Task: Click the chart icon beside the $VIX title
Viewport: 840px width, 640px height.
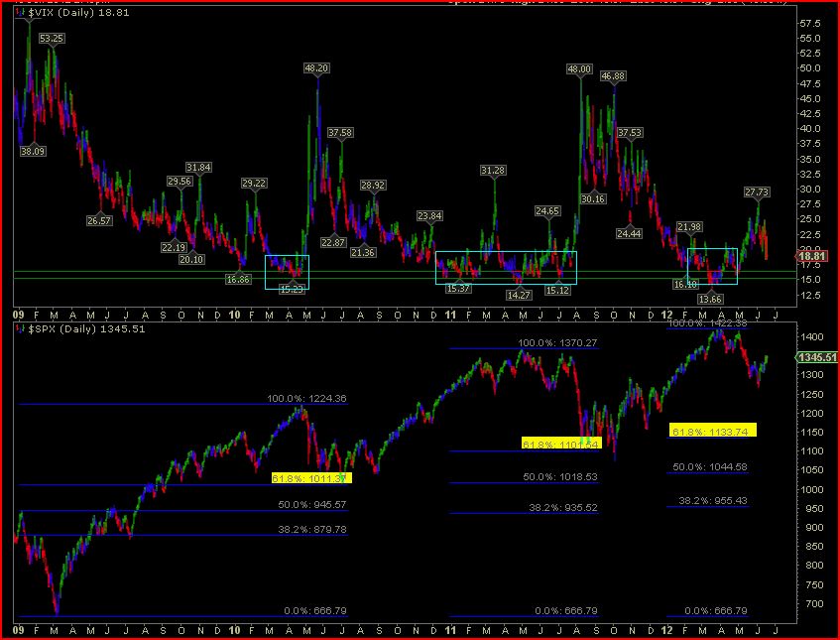Action: (x=20, y=12)
